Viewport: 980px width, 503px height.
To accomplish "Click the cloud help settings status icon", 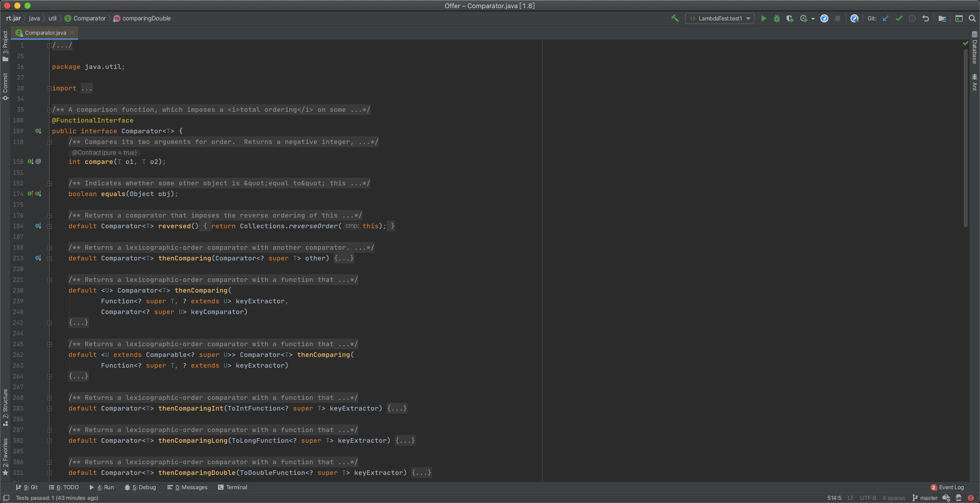I will [x=946, y=498].
